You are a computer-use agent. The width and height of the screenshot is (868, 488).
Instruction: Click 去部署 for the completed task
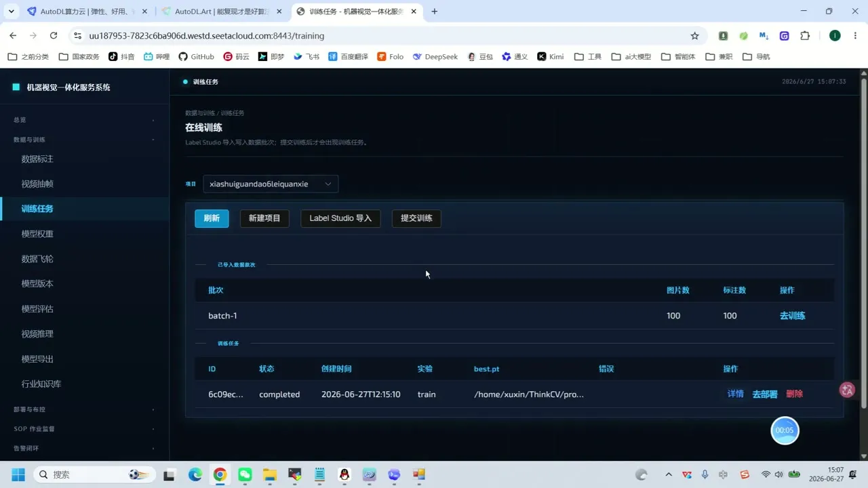pyautogui.click(x=765, y=394)
